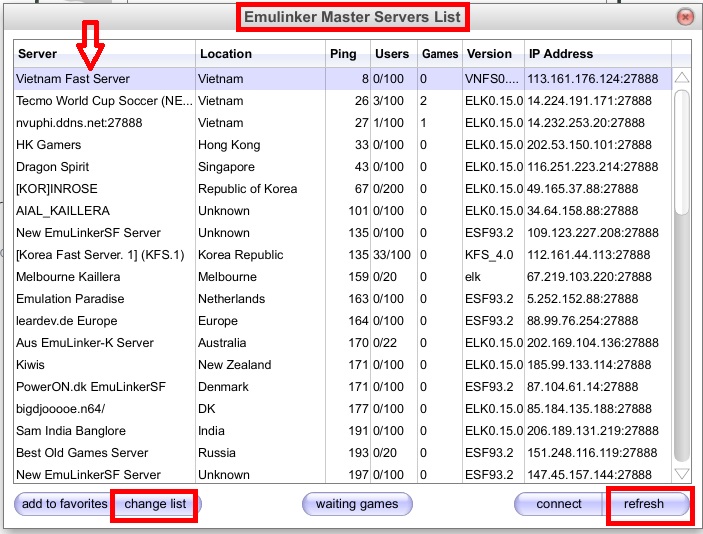This screenshot has width=703, height=534.
Task: Click IP address 34.64.158.88:27888
Action: click(x=582, y=211)
